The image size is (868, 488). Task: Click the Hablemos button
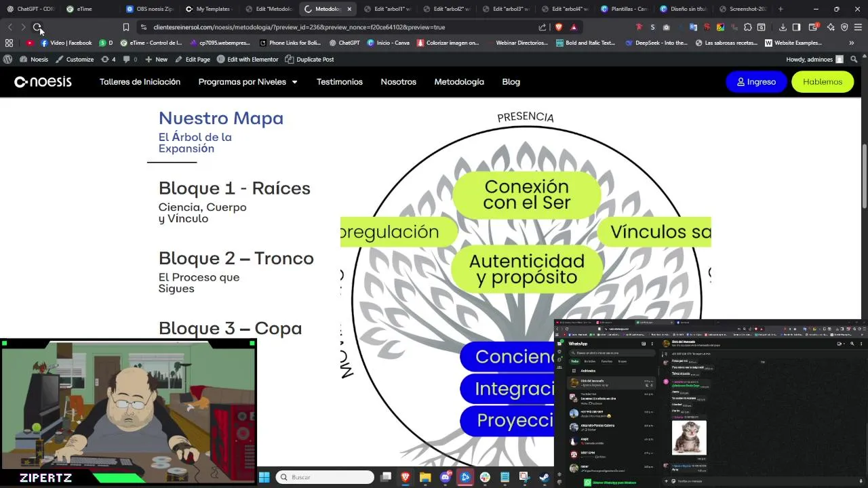pos(823,81)
